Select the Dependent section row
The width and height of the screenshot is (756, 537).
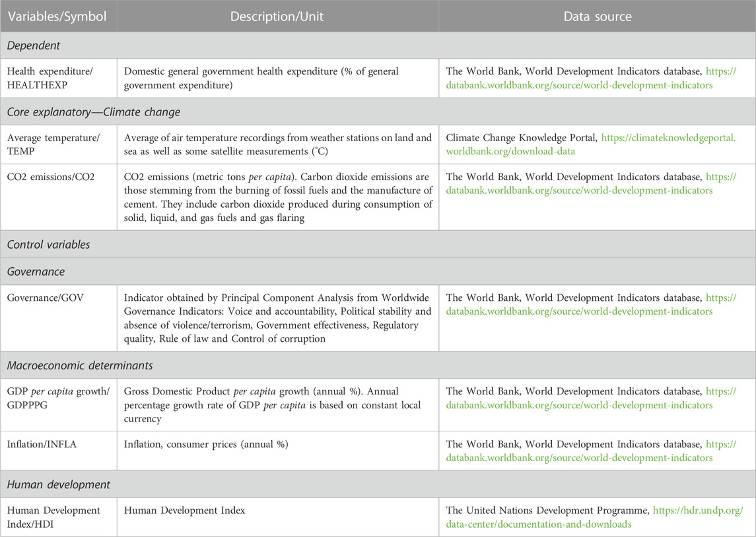tap(378, 46)
